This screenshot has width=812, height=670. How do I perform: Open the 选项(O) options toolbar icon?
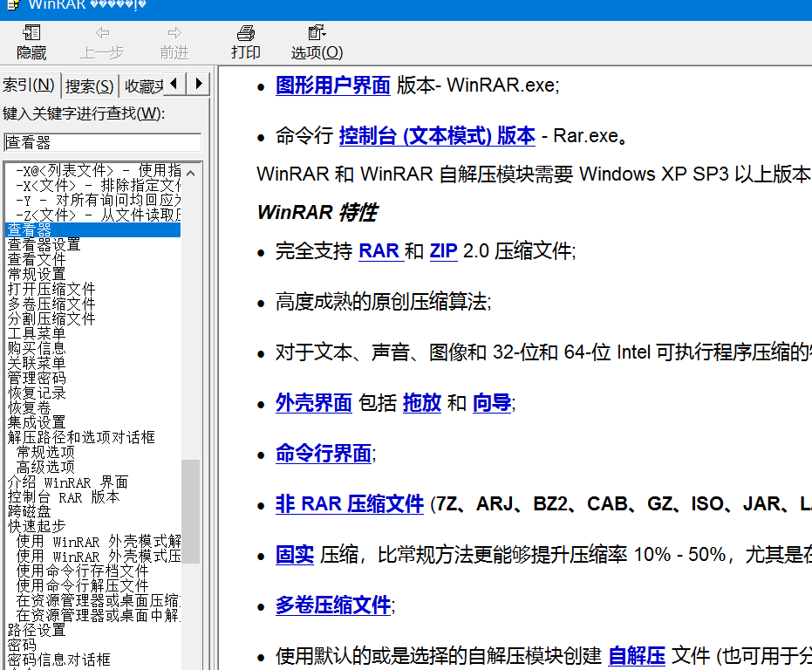pyautogui.click(x=317, y=42)
